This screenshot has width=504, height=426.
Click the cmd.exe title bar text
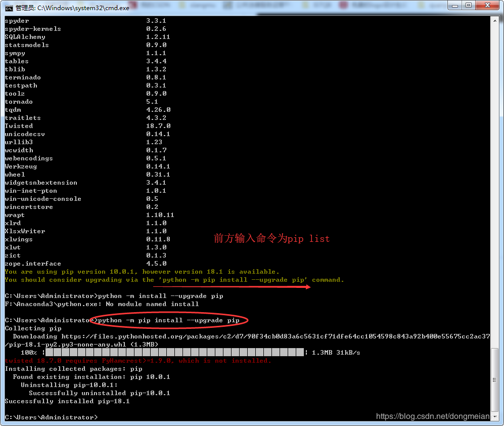[72, 8]
